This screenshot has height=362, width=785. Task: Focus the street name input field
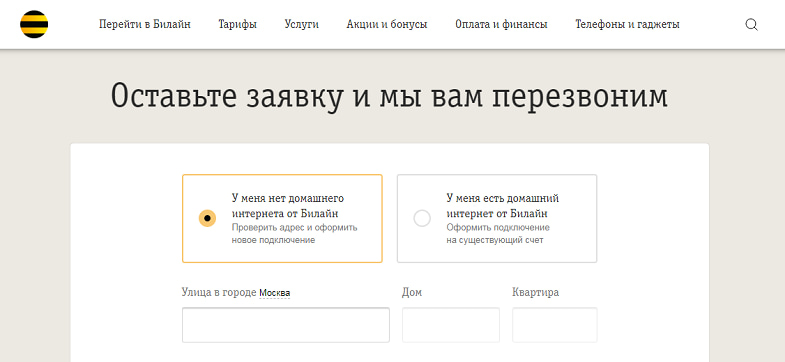pos(286,325)
